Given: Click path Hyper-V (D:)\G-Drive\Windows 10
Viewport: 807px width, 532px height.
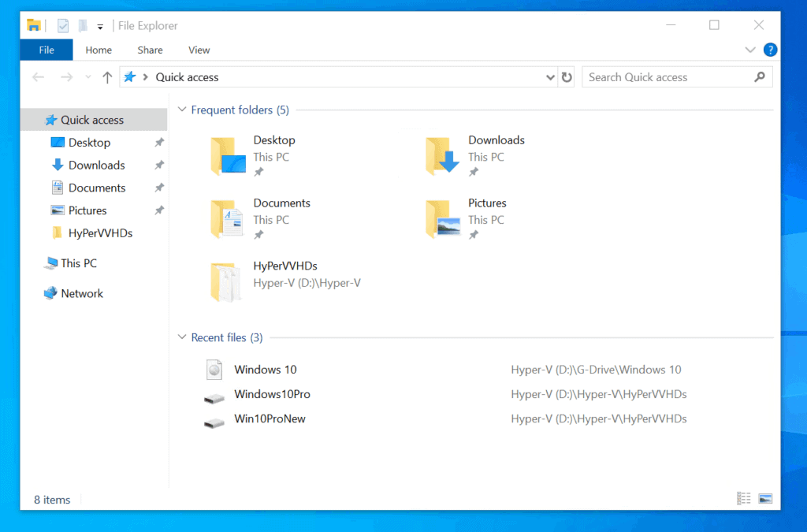Looking at the screenshot, I should pyautogui.click(x=596, y=370).
